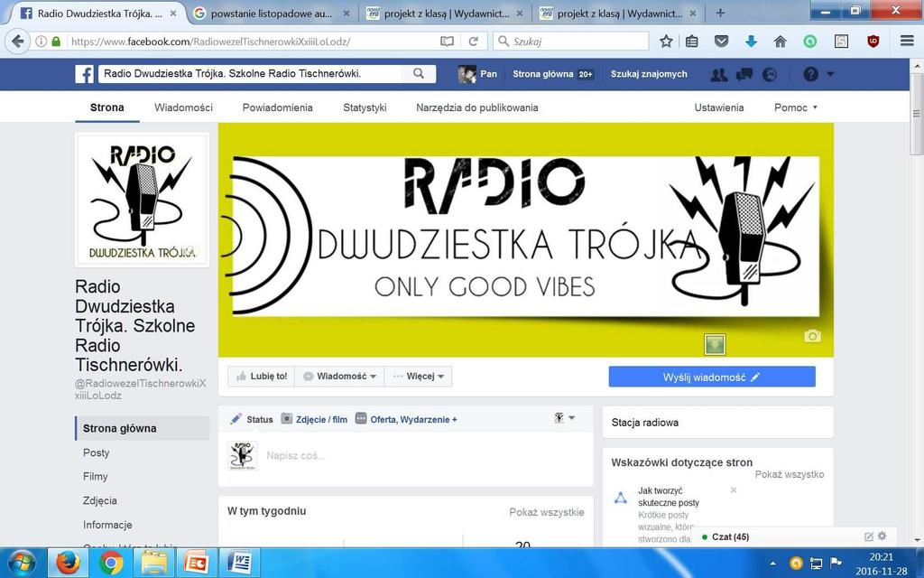Image resolution: width=924 pixels, height=578 pixels.
Task: Open Informacje in the sidebar
Action: coord(107,525)
